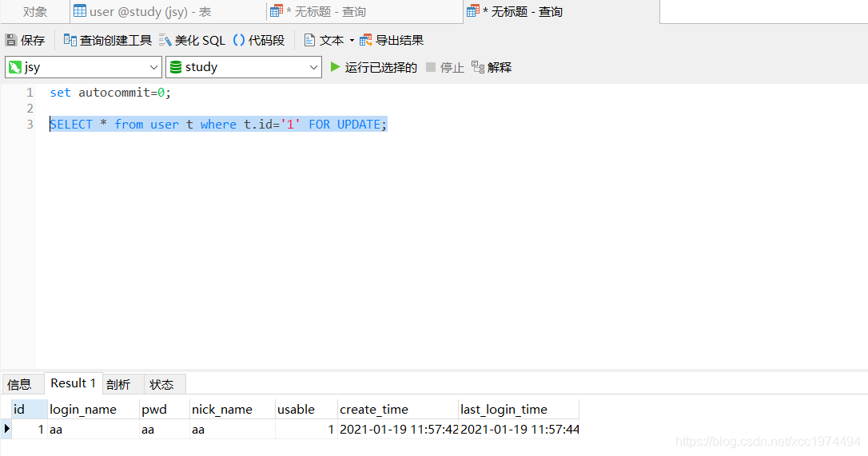Screen dimensions: 868x456
Task: Switch to the Objects (对象) tab
Action: click(x=35, y=12)
